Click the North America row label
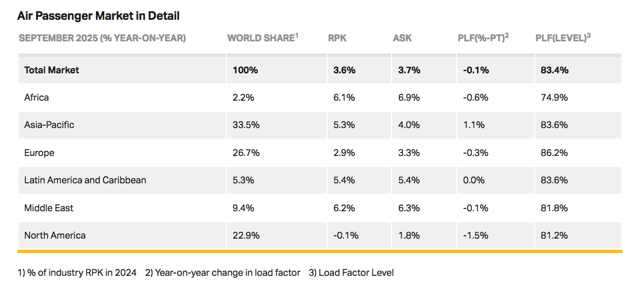The width and height of the screenshot is (644, 291). click(x=55, y=235)
